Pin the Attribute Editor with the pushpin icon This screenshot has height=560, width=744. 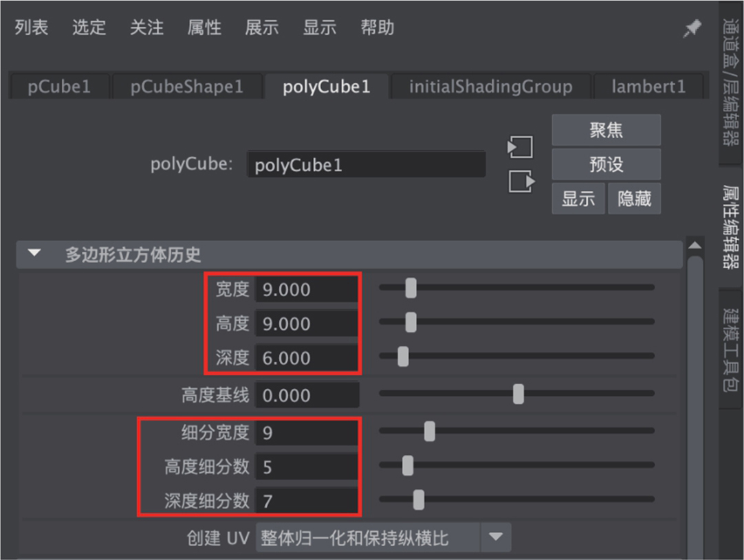click(x=692, y=28)
